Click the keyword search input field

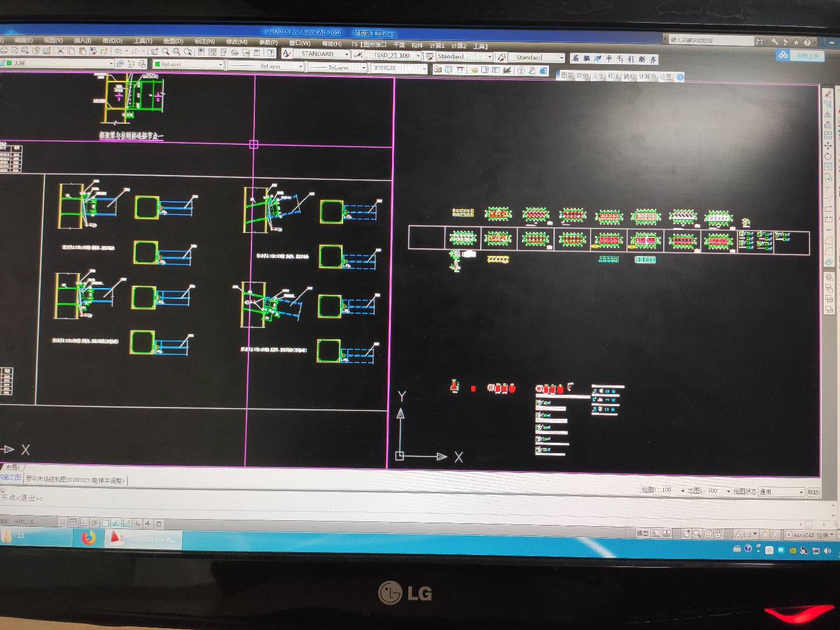tap(709, 40)
